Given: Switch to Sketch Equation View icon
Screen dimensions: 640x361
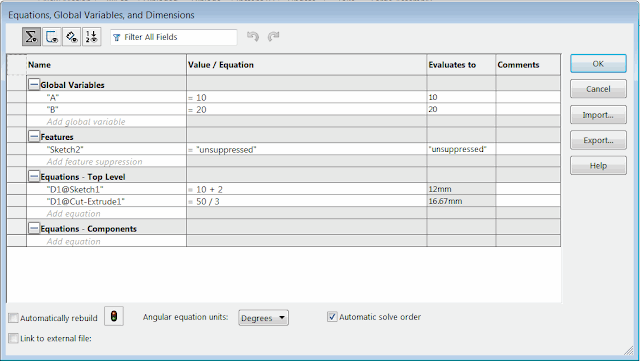Looking at the screenshot, I should click(x=52, y=37).
